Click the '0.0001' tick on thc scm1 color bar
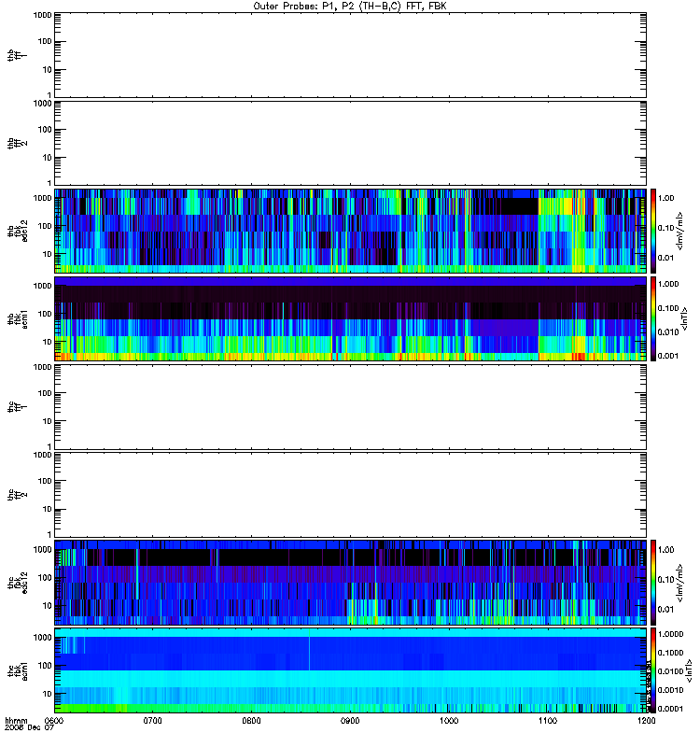Screen dimensions: 700x747 tap(670, 709)
